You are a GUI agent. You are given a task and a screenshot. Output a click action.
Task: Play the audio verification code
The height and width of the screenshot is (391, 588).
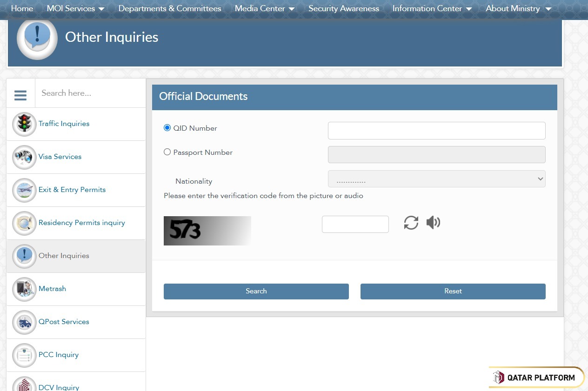click(x=433, y=222)
